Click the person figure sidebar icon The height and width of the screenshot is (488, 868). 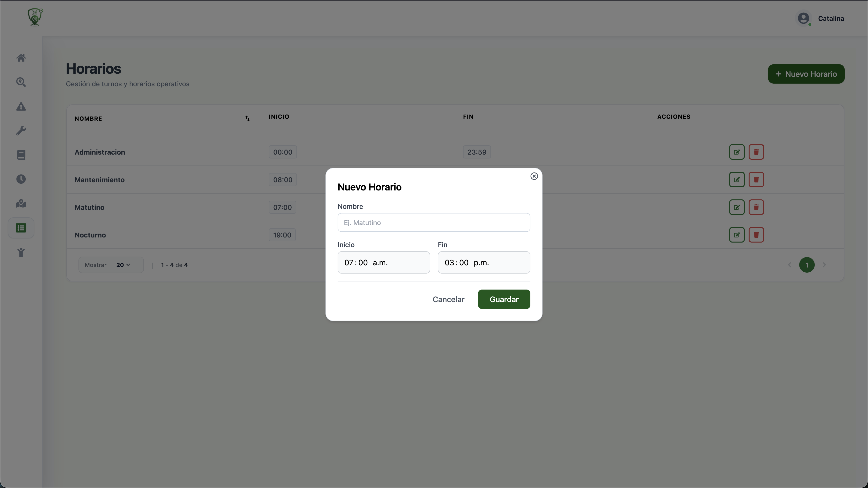coord(21,252)
